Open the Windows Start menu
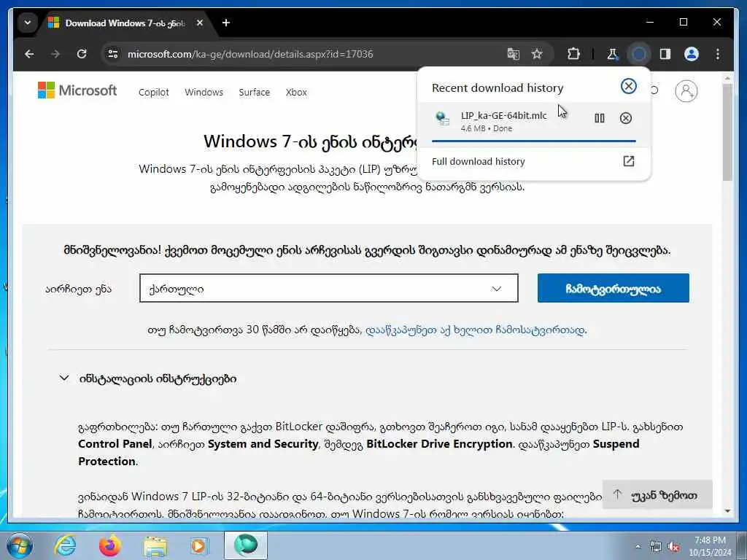This screenshot has height=560, width=747. coord(18,545)
